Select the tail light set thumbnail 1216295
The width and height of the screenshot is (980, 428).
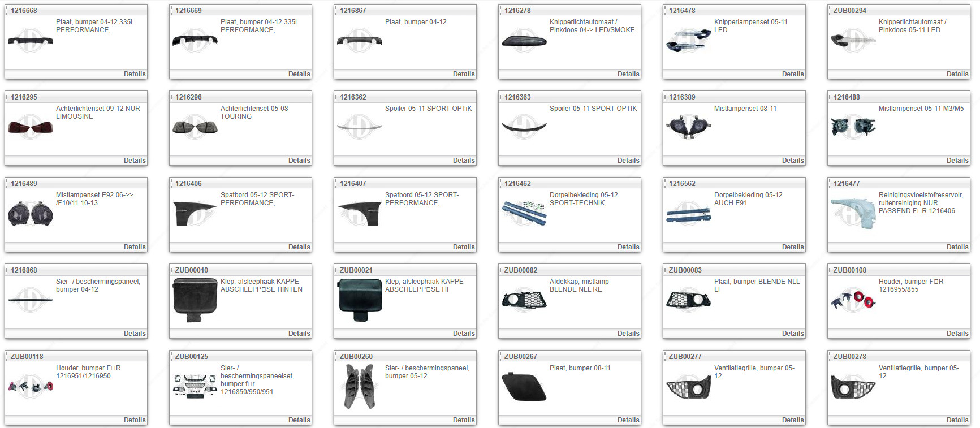pos(31,127)
